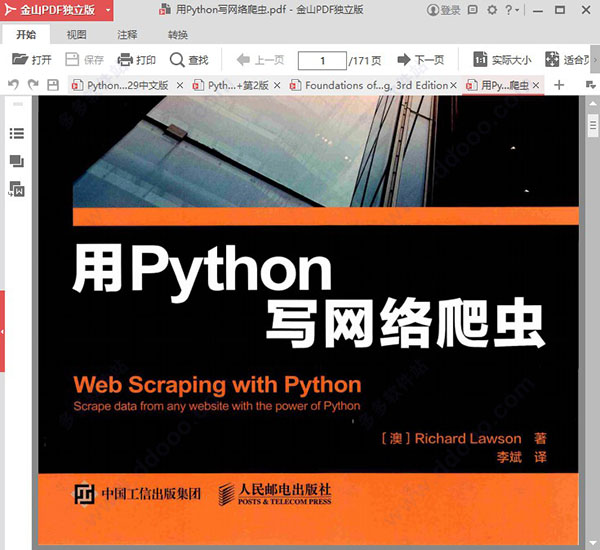Select 实际大小 actual size view
The width and height of the screenshot is (600, 550).
pyautogui.click(x=502, y=60)
